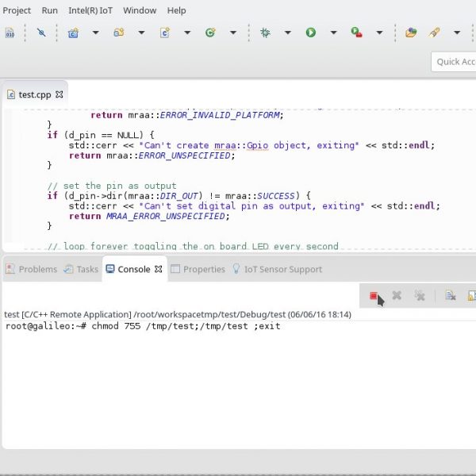Click the new C project toolbar icon
The height and width of the screenshot is (476, 476).
(73, 33)
